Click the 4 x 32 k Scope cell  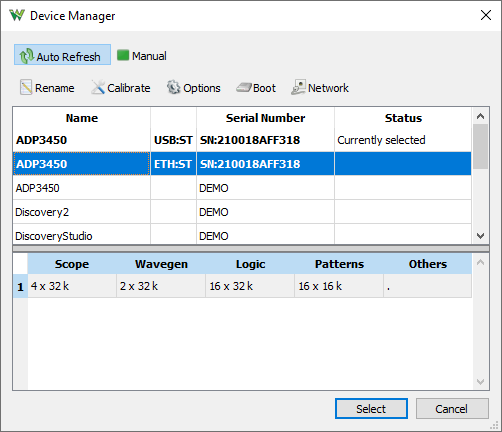[x=72, y=286]
